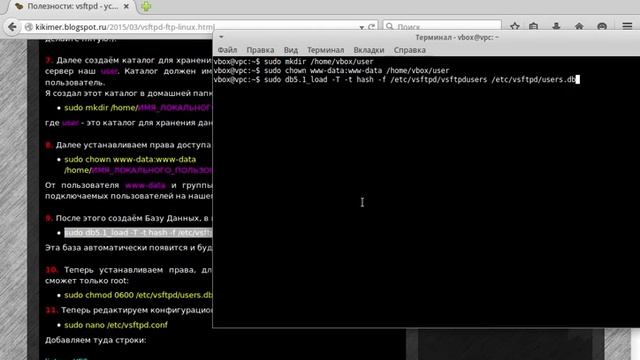Screen dimensions: 640x360
Task: Open the Вкладки menu in the terminal
Action: pos(369,50)
